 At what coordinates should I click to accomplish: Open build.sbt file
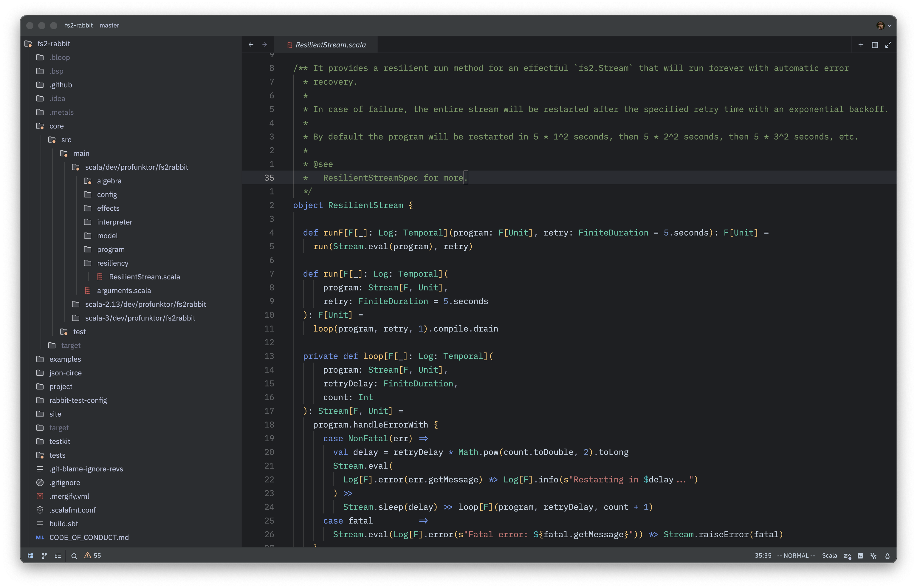click(x=63, y=524)
